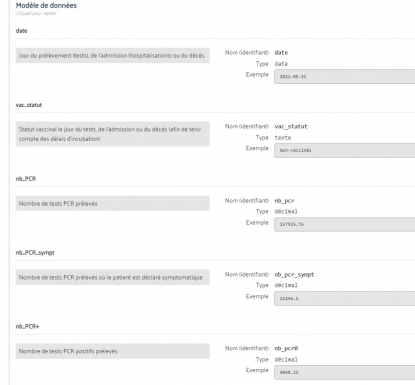Click the non-vaccinés example box
This screenshot has height=385, width=415.
(x=345, y=150)
